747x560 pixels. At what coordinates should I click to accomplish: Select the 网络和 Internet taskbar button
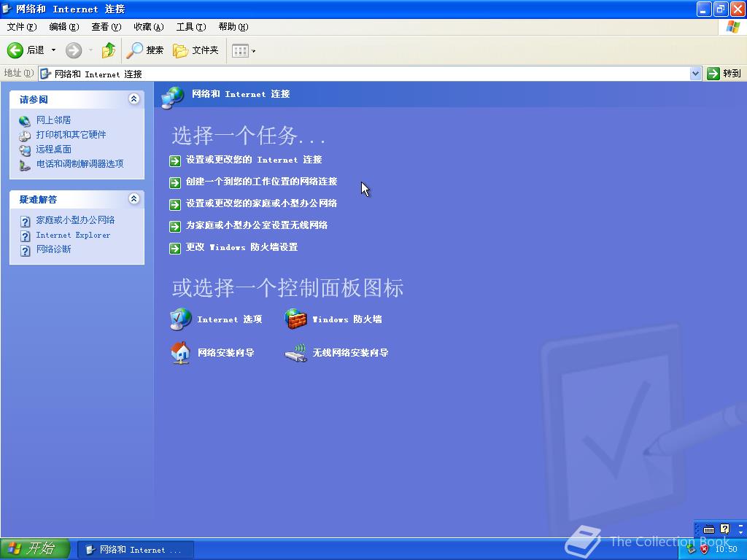coord(135,550)
